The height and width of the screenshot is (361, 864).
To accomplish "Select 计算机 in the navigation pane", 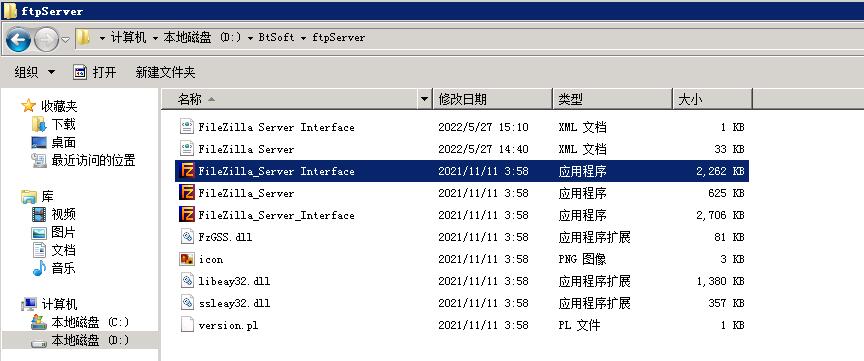I will 59,304.
